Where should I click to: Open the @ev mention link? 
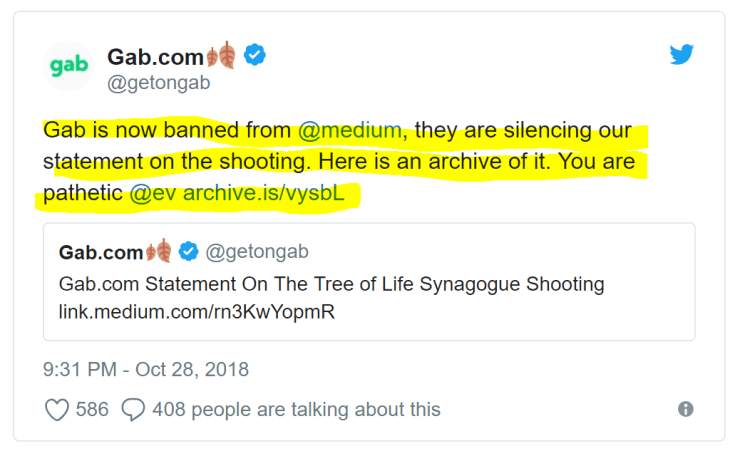153,194
